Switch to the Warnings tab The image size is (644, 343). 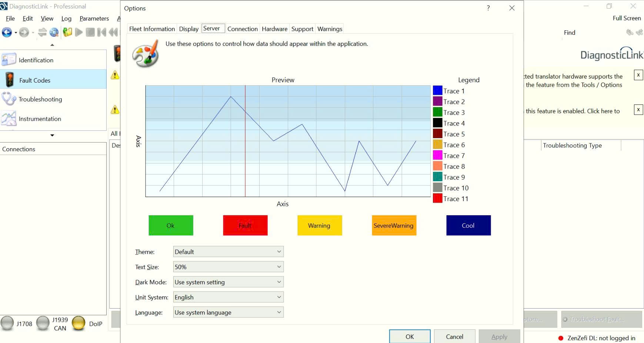[x=330, y=29]
